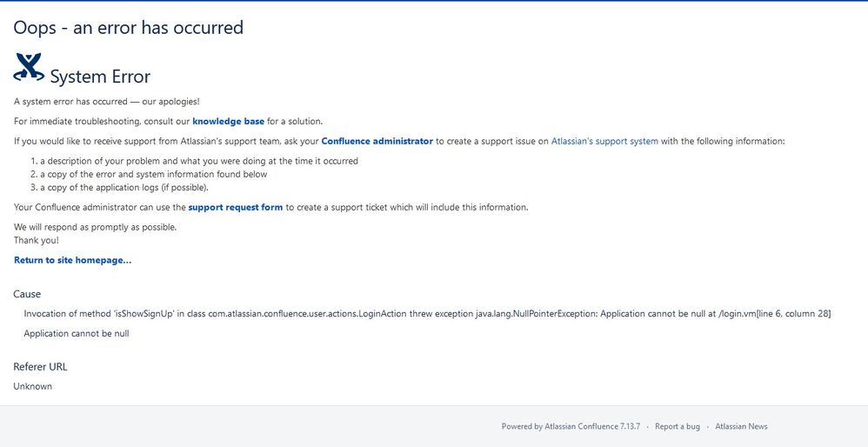Click the Atlassian Confluence 7.13.7 footer text
The height and width of the screenshot is (447, 868).
tap(592, 426)
